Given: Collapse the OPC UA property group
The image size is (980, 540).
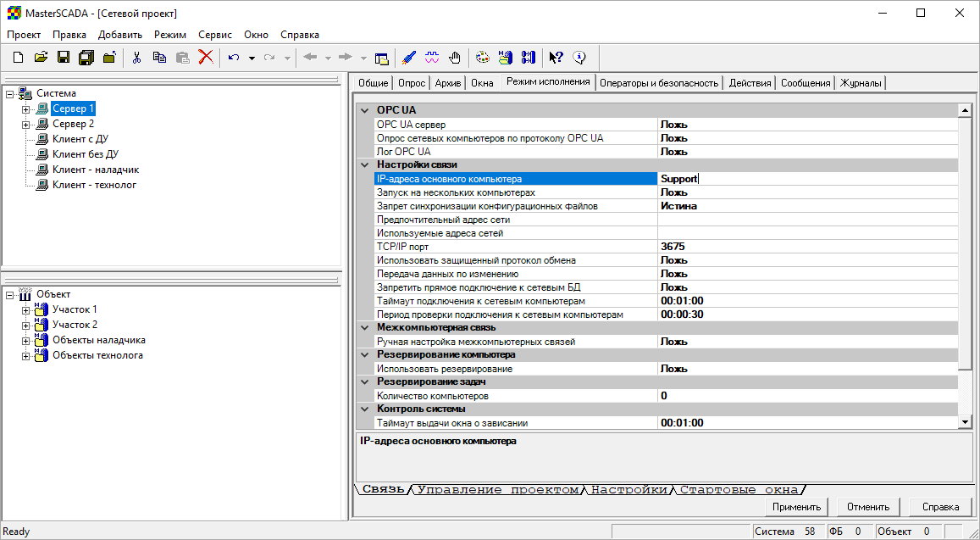Looking at the screenshot, I should [365, 111].
